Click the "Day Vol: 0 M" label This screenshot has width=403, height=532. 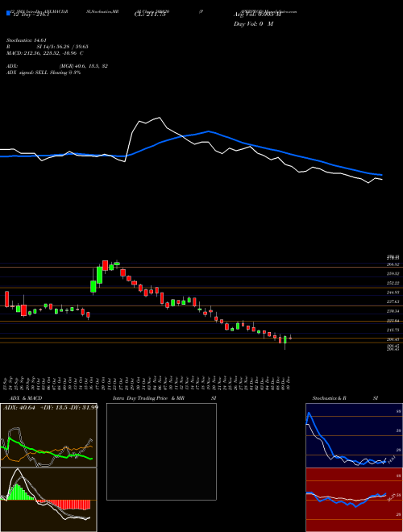click(253, 24)
